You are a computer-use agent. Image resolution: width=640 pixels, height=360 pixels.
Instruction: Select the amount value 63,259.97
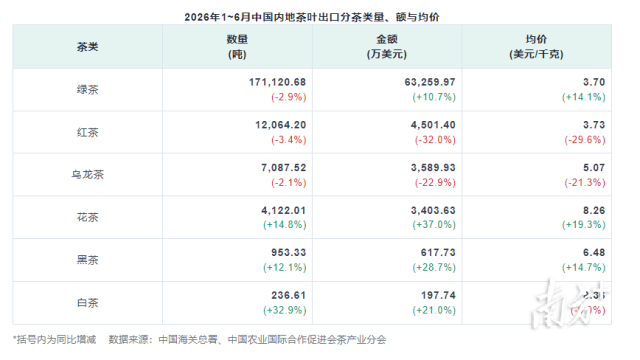click(x=430, y=82)
